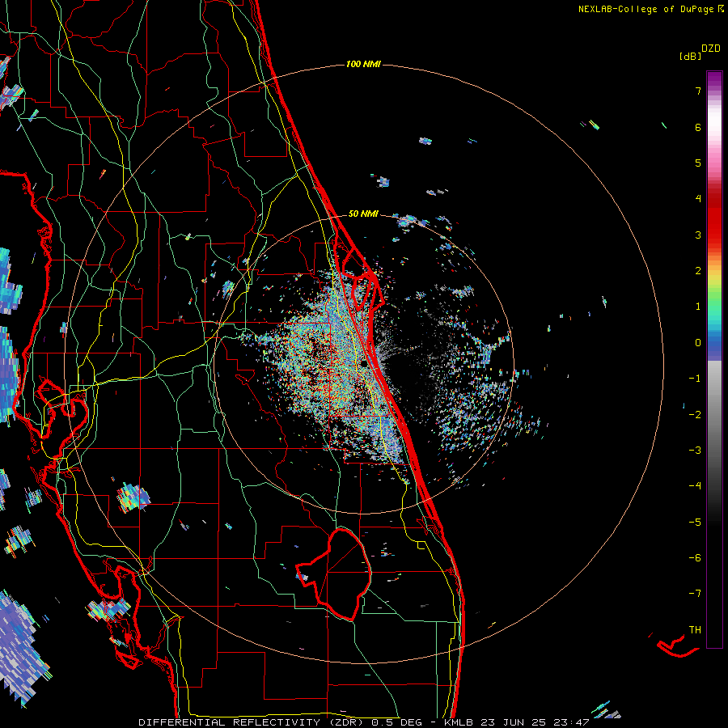
Task: Click the 6 dB scale tick label
Action: click(698, 127)
